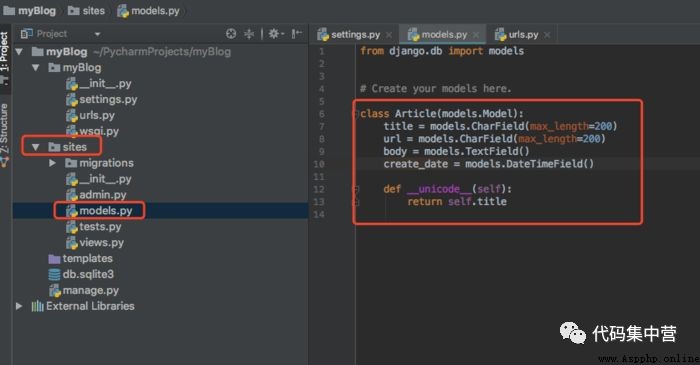Expand External Libraries node
The width and height of the screenshot is (700, 365).
(x=19, y=306)
